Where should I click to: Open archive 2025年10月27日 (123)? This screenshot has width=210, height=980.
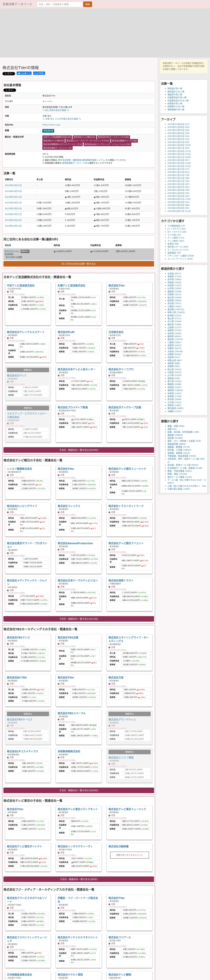(179, 211)
